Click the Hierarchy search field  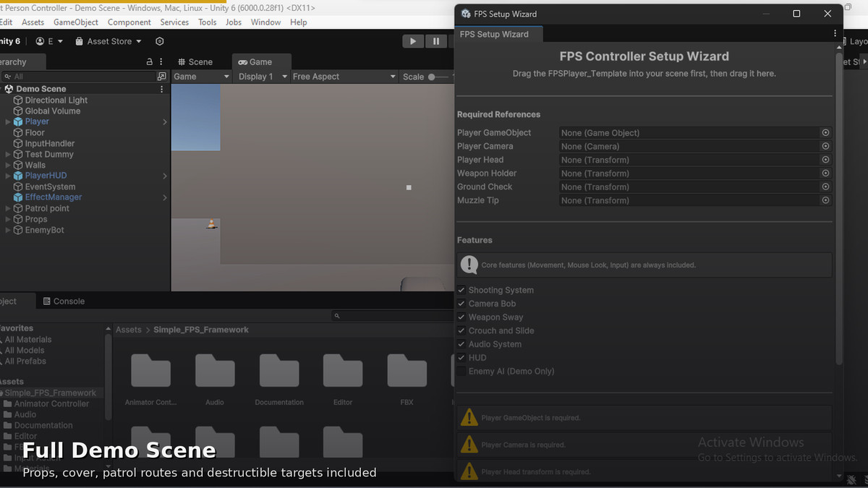point(78,76)
